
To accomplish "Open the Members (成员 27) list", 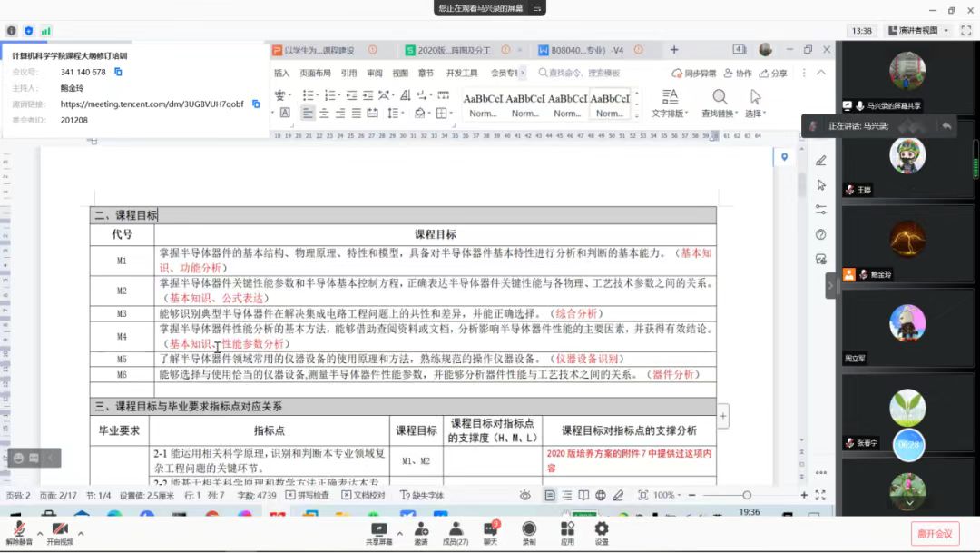I will [456, 533].
